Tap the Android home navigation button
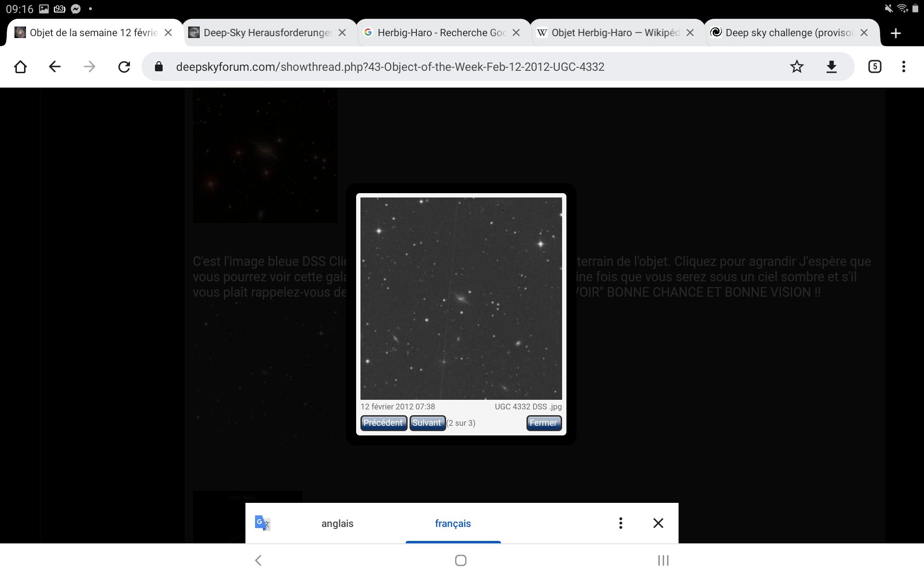The height and width of the screenshot is (578, 924). 461,560
